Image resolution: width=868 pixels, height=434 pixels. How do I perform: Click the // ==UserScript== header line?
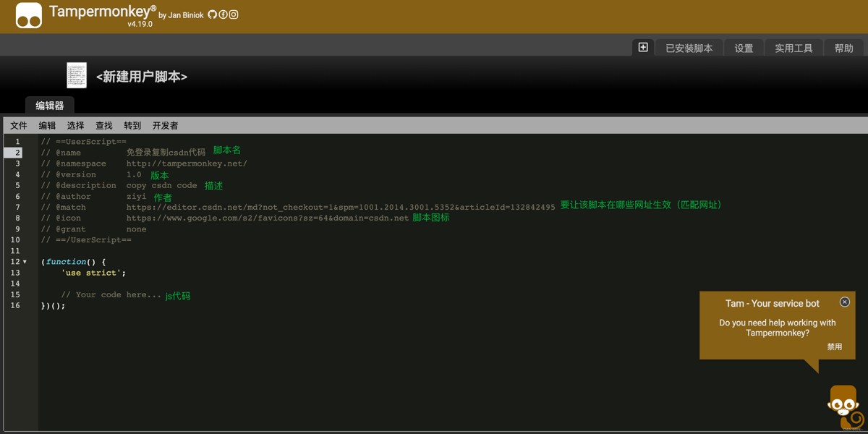coord(84,142)
